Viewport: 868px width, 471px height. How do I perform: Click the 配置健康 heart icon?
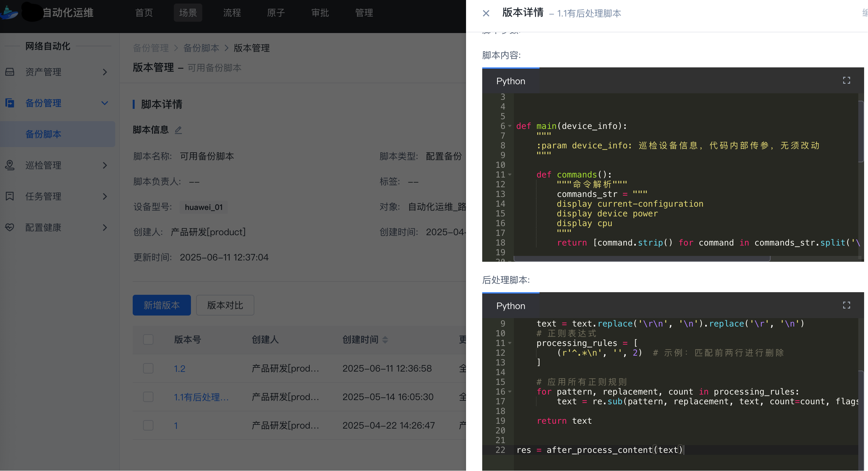click(10, 227)
